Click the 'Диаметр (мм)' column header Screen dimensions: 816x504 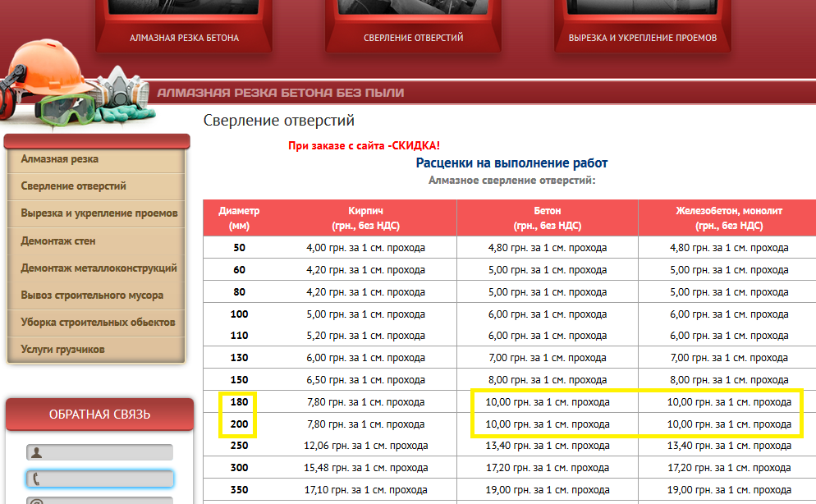click(x=239, y=218)
